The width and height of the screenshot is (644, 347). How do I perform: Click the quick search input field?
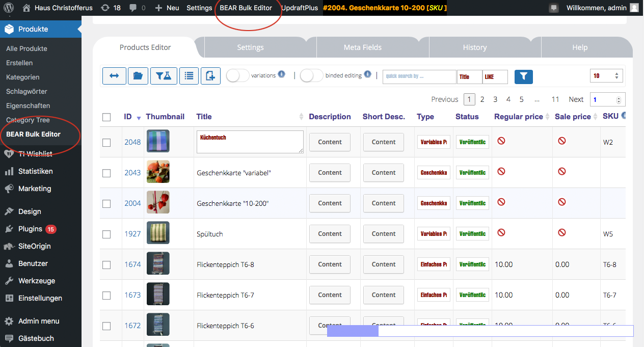tap(419, 77)
